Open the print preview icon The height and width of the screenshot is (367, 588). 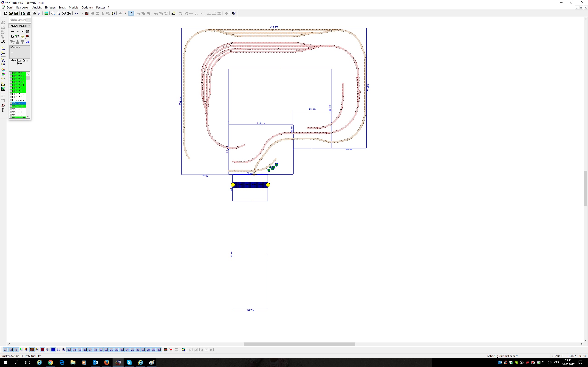click(x=23, y=13)
